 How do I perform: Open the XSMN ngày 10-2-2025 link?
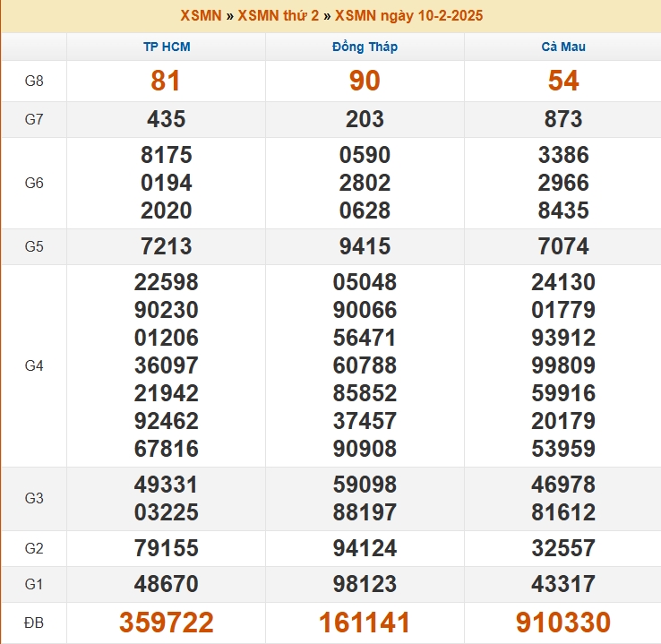(409, 15)
